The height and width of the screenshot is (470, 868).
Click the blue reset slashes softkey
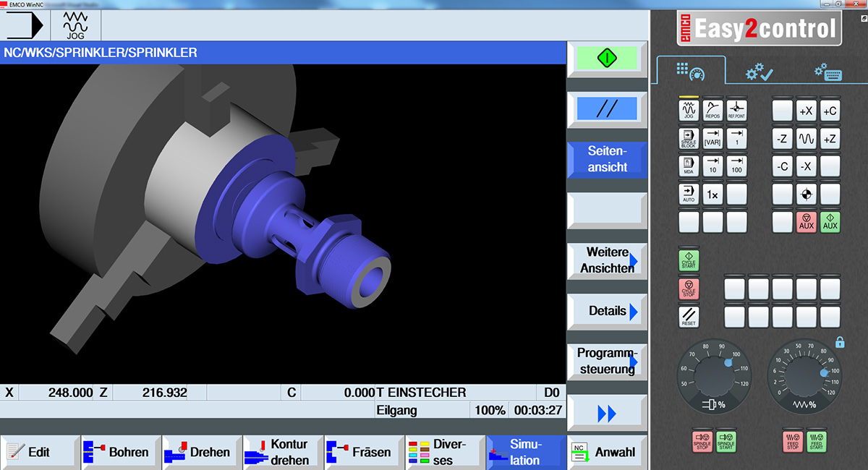(x=607, y=109)
